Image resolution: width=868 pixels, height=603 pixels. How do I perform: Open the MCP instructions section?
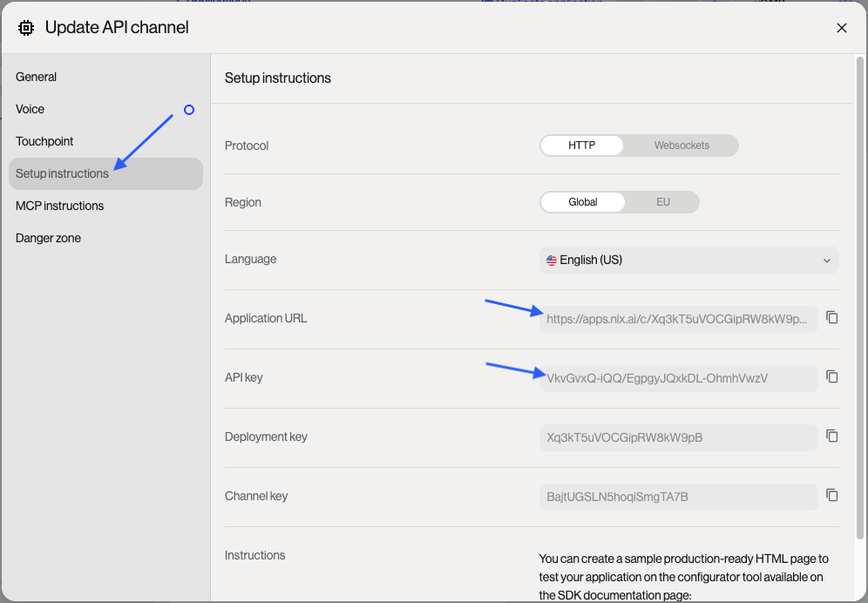tap(59, 206)
